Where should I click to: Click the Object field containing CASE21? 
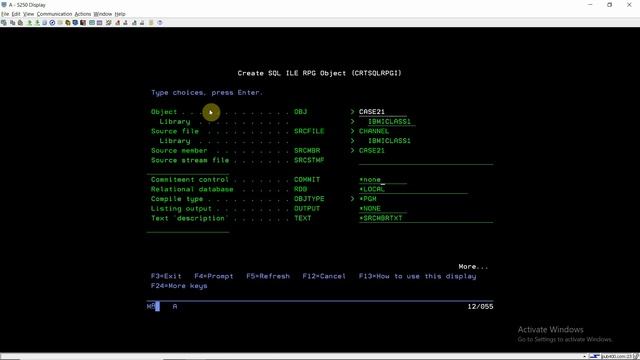point(382,112)
